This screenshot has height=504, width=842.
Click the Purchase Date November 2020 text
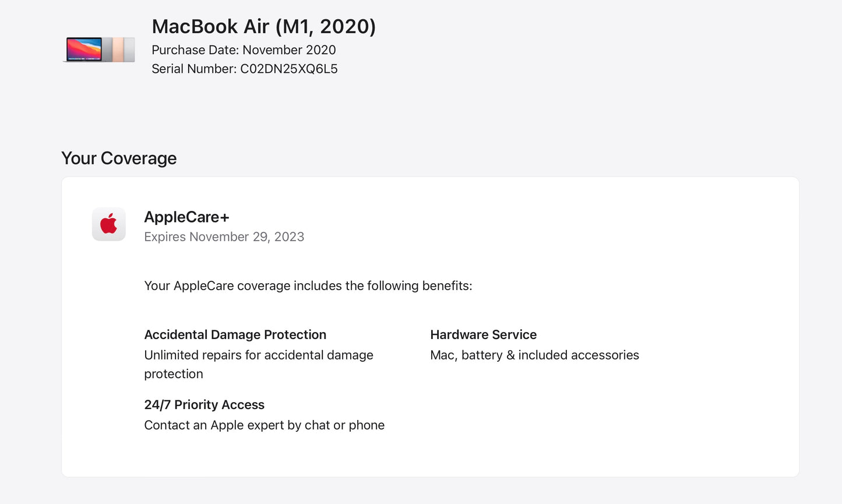pos(244,50)
